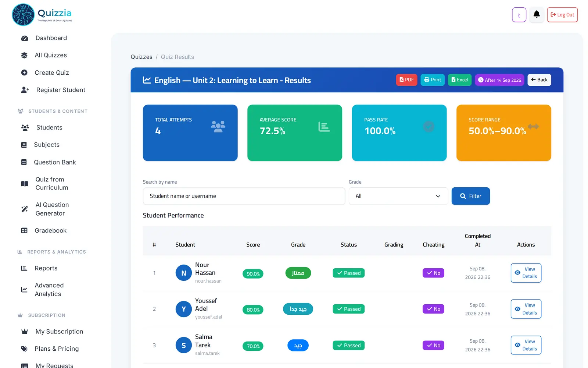The image size is (588, 368).
Task: Click Nour Hassan's avatar
Action: 184,273
